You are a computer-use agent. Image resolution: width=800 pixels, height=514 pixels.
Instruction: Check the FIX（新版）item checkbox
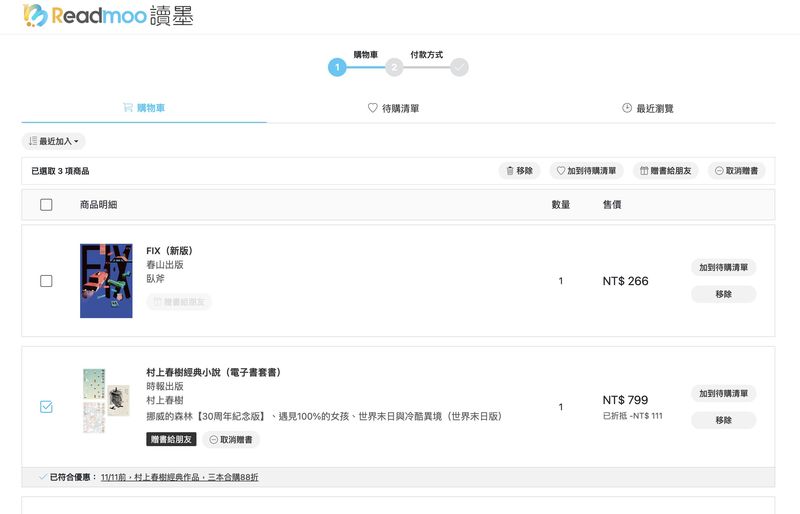[x=46, y=281]
